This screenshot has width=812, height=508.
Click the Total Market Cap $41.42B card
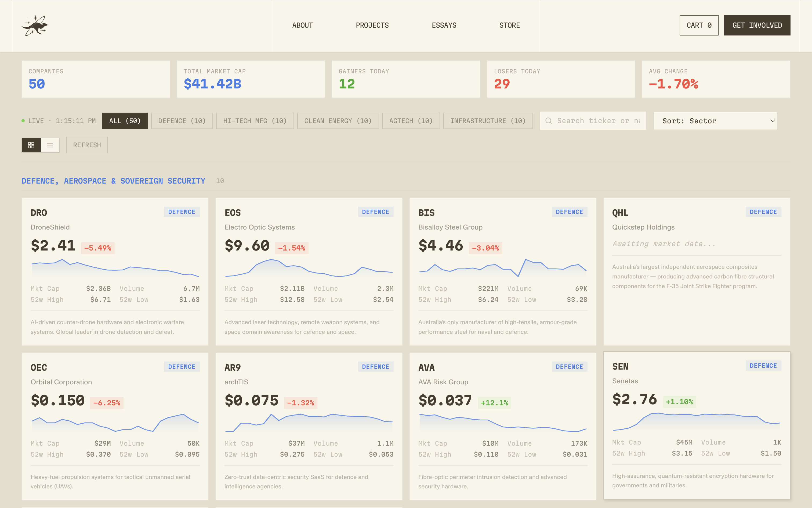pyautogui.click(x=251, y=79)
